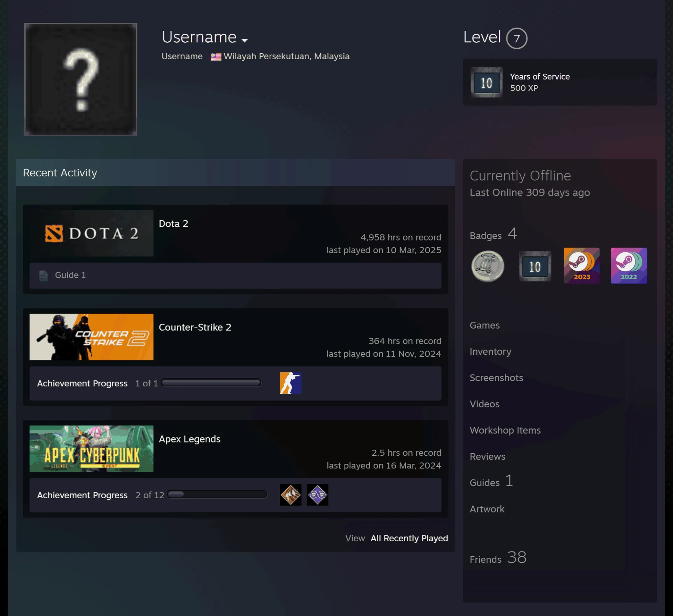This screenshot has height=616, width=673.
Task: Open the Games link in sidebar
Action: [485, 325]
